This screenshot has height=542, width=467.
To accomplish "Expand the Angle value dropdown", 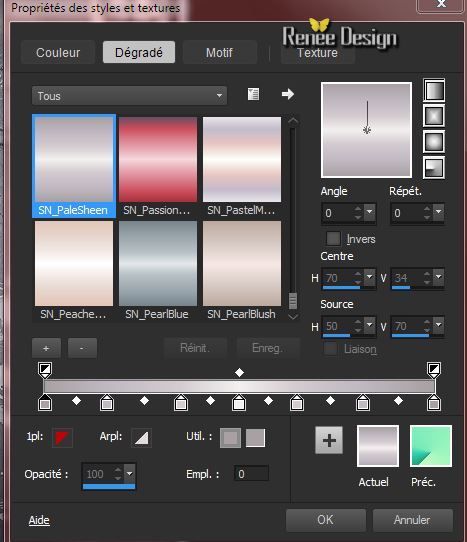I will click(370, 211).
